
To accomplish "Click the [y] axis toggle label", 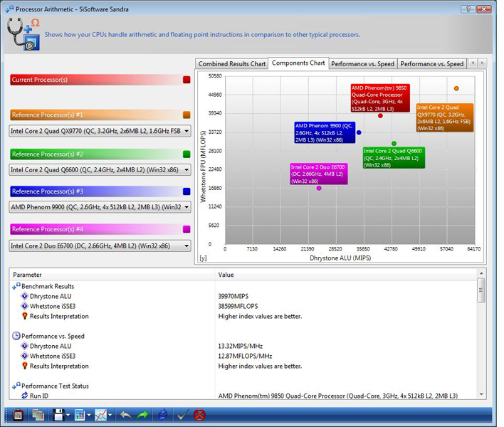I will (x=203, y=258).
